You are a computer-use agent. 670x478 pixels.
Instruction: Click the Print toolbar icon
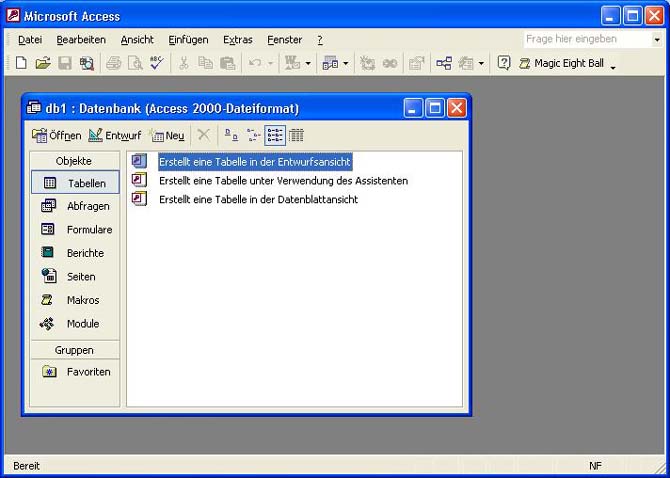coord(114,63)
